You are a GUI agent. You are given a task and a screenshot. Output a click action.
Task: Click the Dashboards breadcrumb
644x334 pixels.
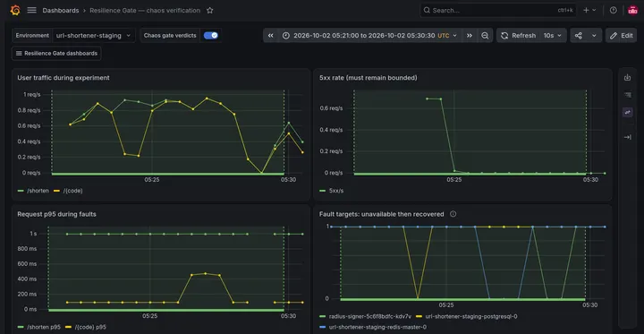[61, 10]
